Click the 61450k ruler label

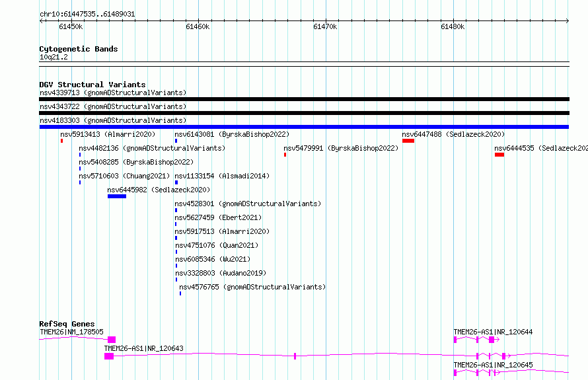[71, 26]
